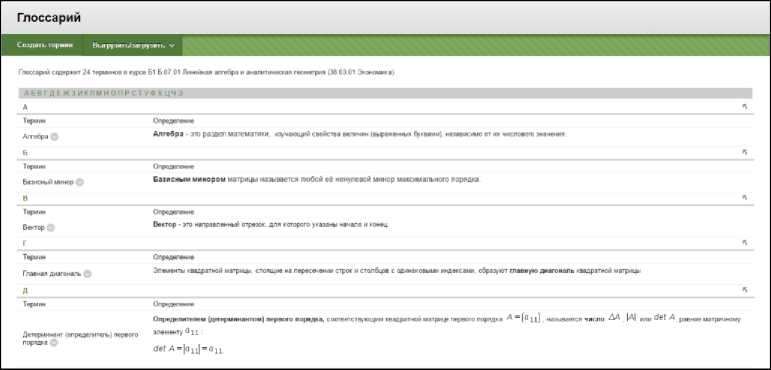Click the Глоссарий page heading
Image resolution: width=771 pixels, height=370 pixels.
point(49,18)
